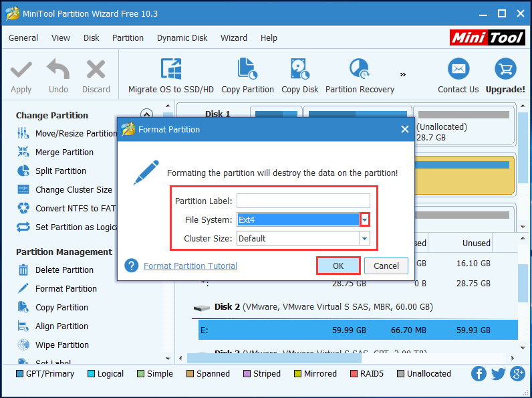Open the Facebook share icon

[x=479, y=374]
